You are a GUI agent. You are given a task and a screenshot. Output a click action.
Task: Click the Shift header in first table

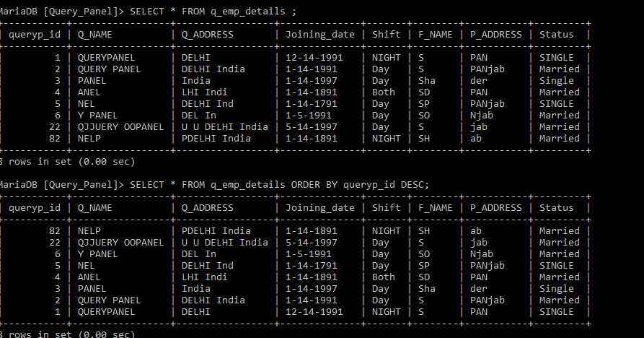pyautogui.click(x=386, y=34)
